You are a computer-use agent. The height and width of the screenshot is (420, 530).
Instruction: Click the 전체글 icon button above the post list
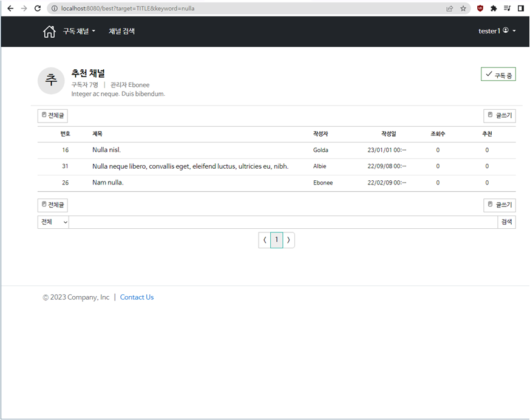point(52,115)
